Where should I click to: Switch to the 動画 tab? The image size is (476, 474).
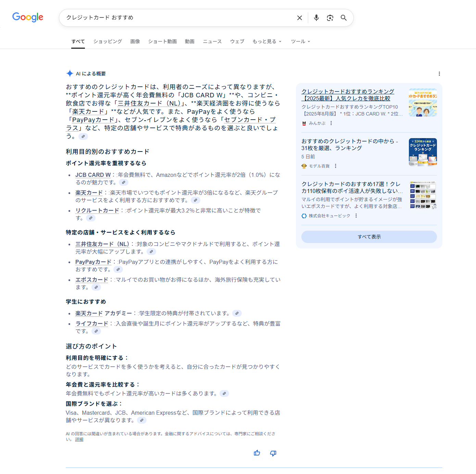190,41
